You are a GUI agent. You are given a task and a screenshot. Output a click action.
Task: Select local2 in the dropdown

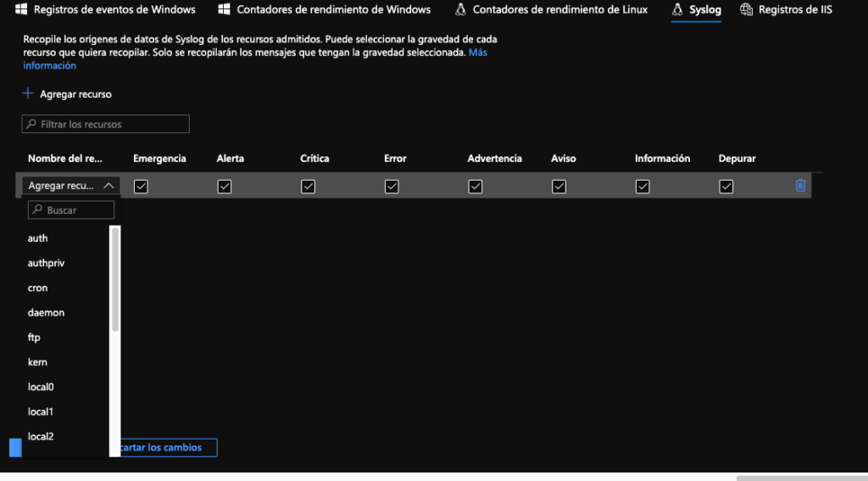click(65, 437)
